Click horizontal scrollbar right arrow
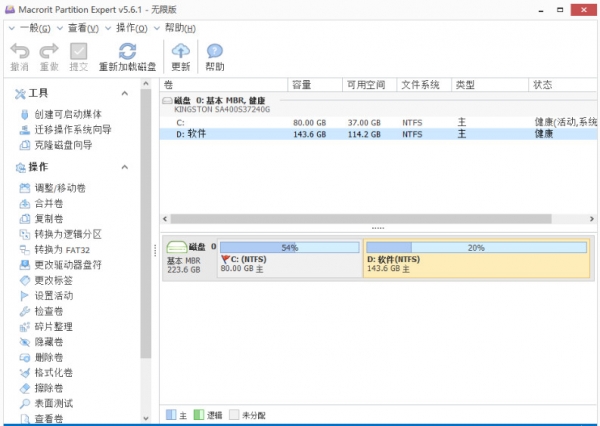Image resolution: width=600 pixels, height=426 pixels. click(592, 219)
